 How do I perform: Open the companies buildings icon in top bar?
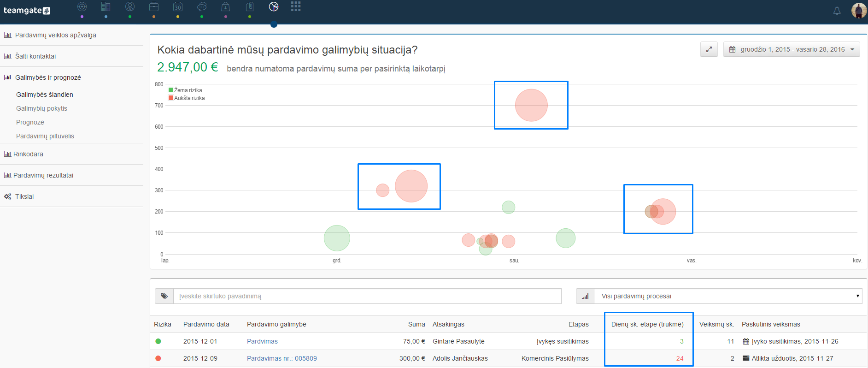coord(106,6)
